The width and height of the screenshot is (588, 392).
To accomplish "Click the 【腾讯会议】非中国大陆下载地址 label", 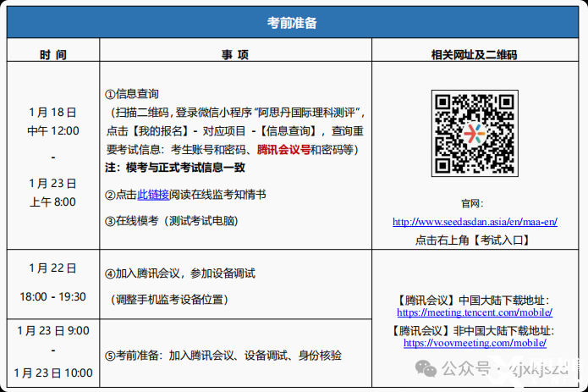I will 472,330.
